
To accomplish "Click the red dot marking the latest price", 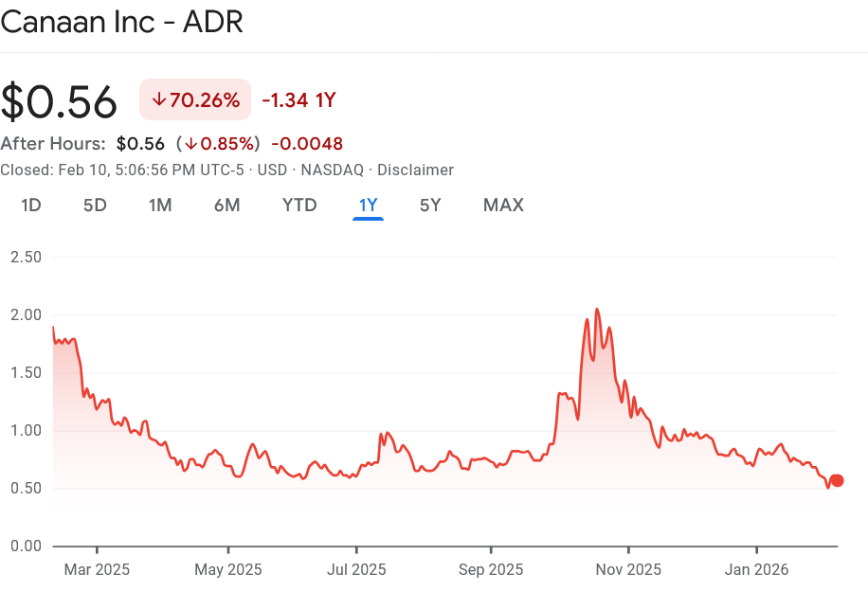I will 837,481.
